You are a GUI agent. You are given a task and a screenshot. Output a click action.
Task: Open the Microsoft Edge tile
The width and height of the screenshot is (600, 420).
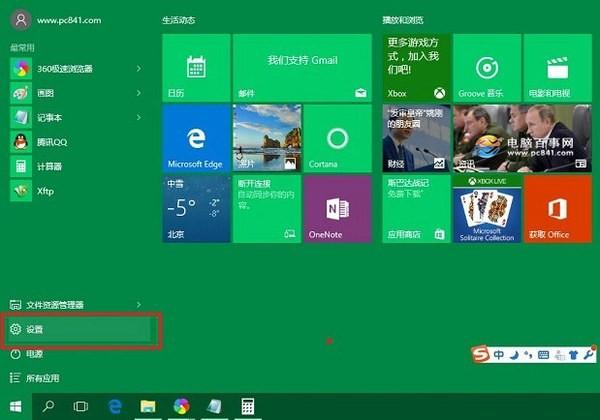(x=196, y=138)
